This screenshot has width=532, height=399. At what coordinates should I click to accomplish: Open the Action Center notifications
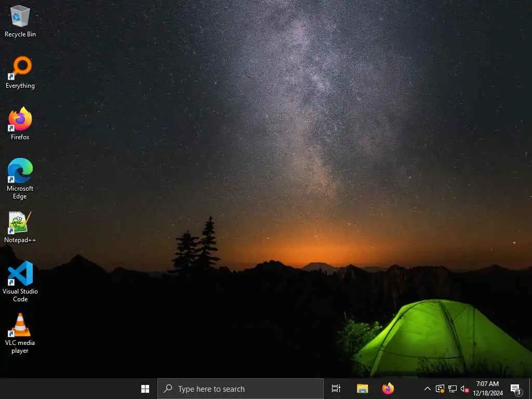[516, 389]
